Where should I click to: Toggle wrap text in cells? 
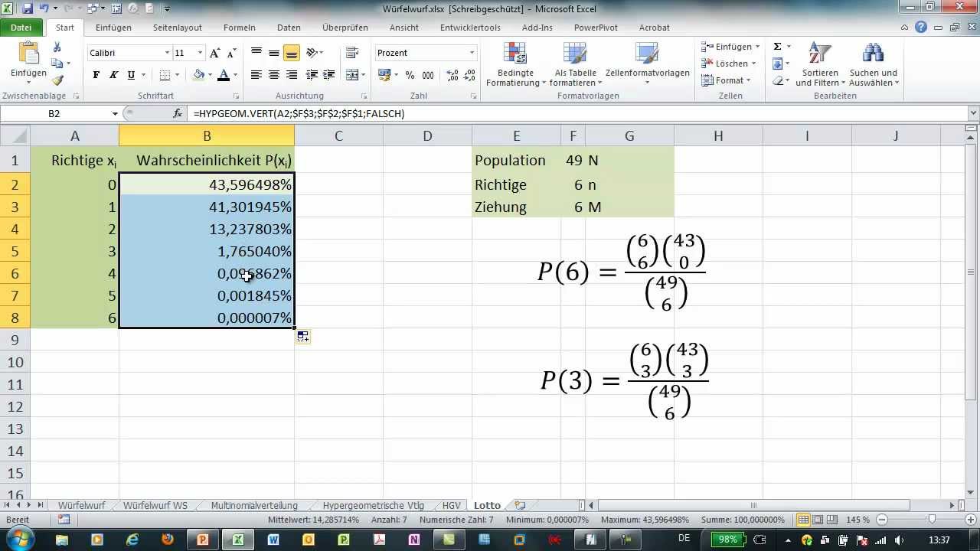(x=352, y=53)
